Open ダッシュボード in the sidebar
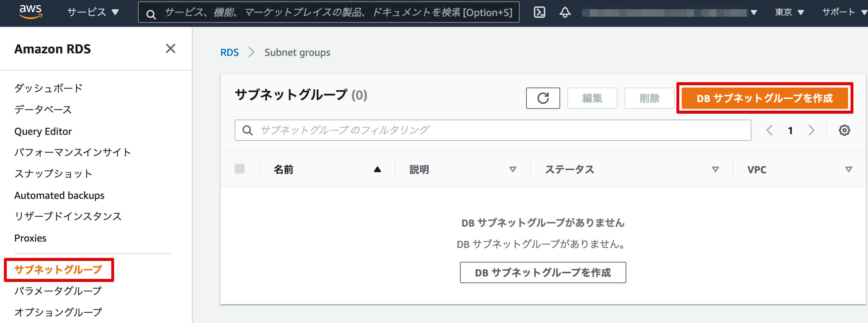The image size is (868, 323). [49, 88]
